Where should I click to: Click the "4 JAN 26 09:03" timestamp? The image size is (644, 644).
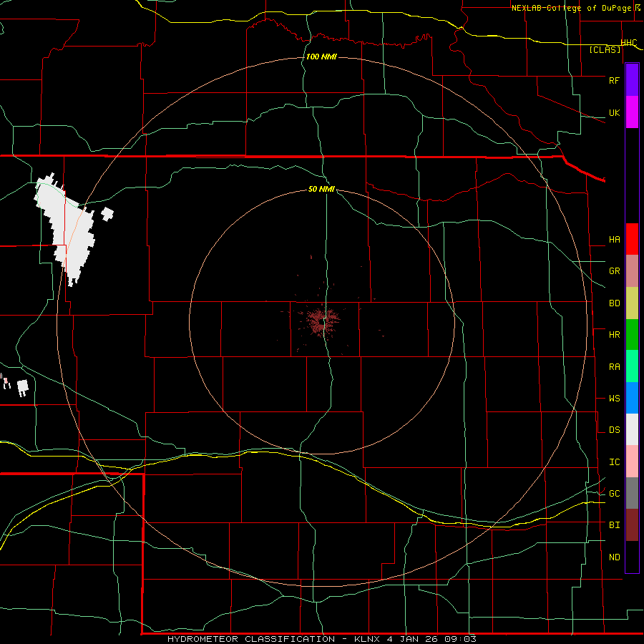point(431,639)
